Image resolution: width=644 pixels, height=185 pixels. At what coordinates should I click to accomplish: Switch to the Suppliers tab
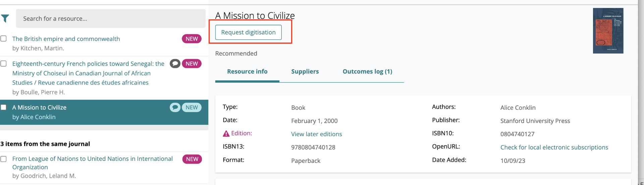point(305,72)
